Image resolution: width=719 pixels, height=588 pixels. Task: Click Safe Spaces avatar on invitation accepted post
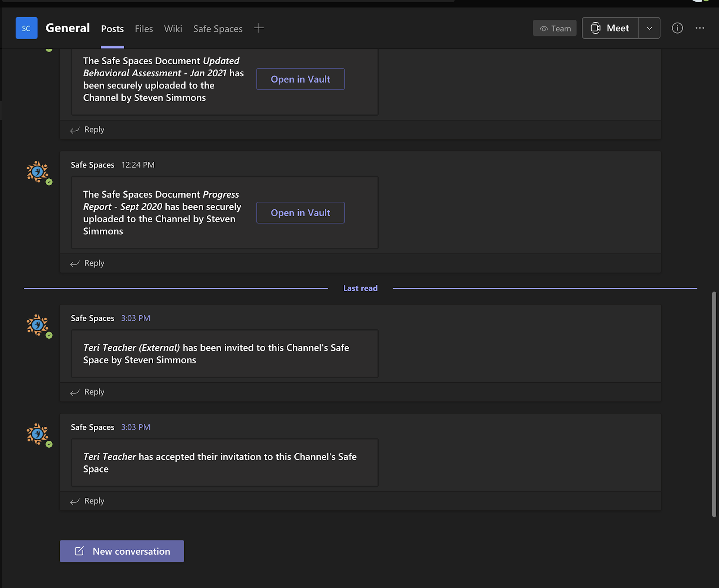(38, 434)
